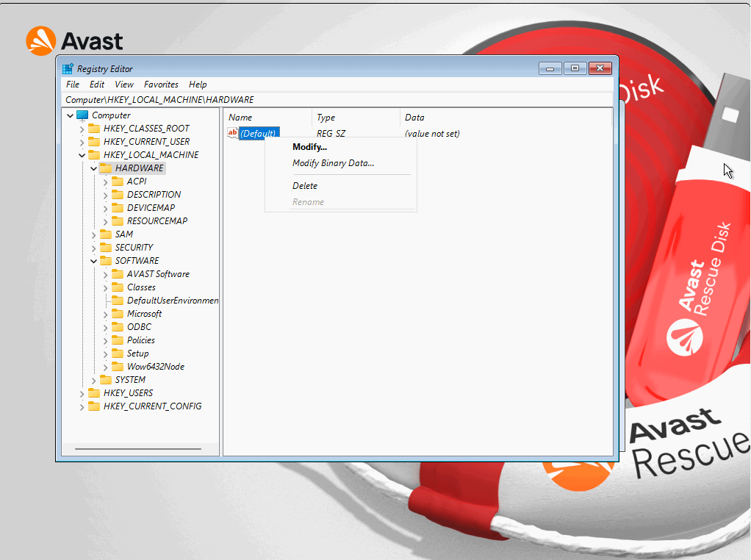Screen dimensions: 751x560
Task: Expand the SYSTEM key
Action: click(94, 381)
